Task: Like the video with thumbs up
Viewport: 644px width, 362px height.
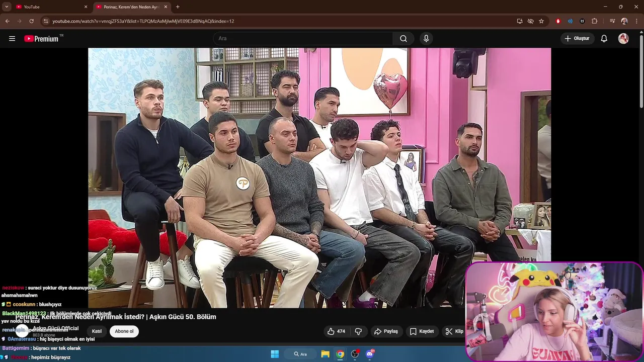Action: [336, 331]
